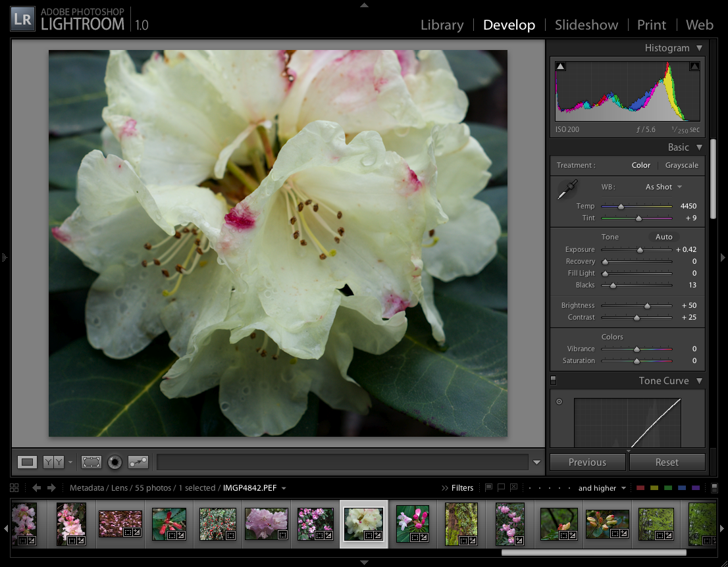The width and height of the screenshot is (728, 567).
Task: Click the Lightroom LR logo icon
Action: coord(23,19)
